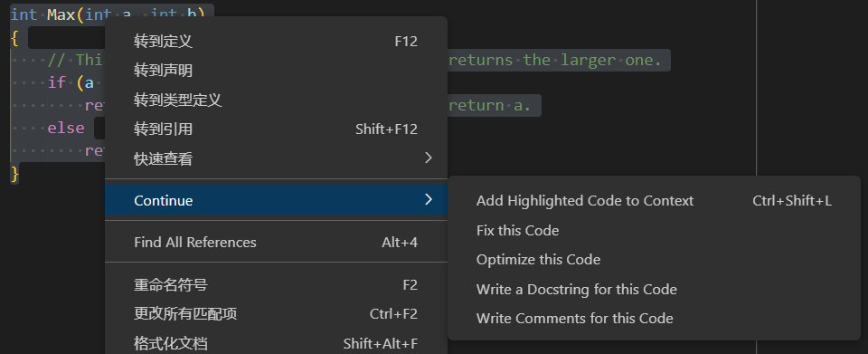868x354 pixels.
Task: Click Add Highlighted Code to Context
Action: pyautogui.click(x=654, y=201)
